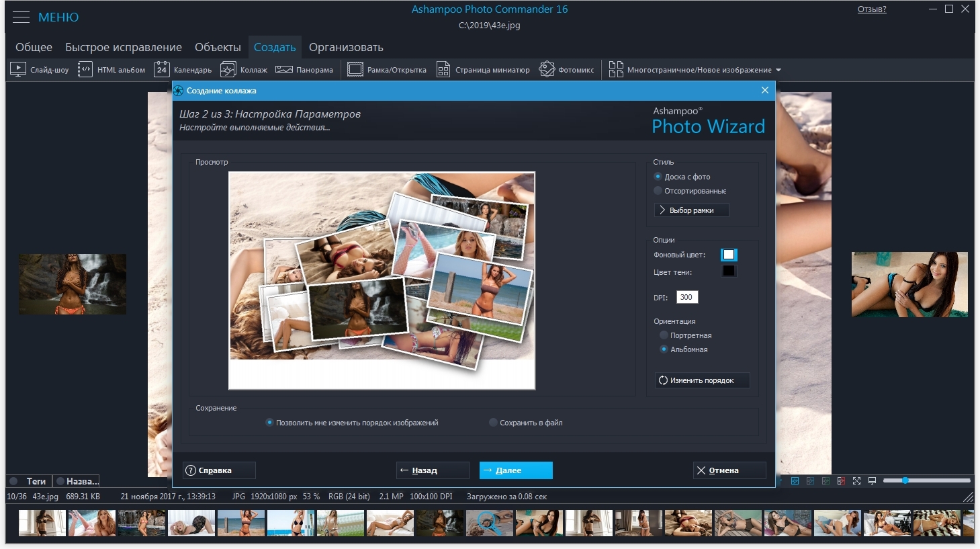Click the green image filter icon
The width and height of the screenshot is (980, 549).
(x=826, y=481)
